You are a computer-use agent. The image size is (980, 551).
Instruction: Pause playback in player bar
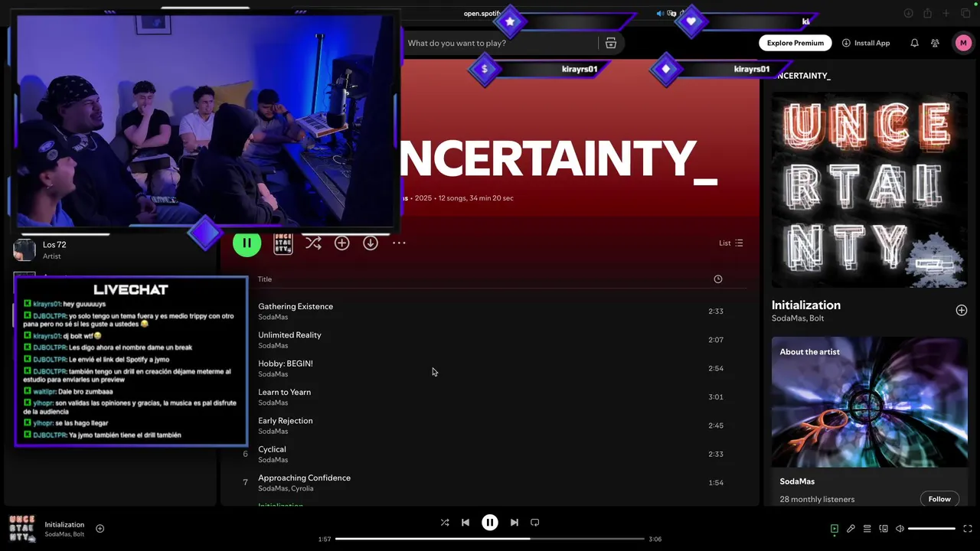(x=490, y=523)
